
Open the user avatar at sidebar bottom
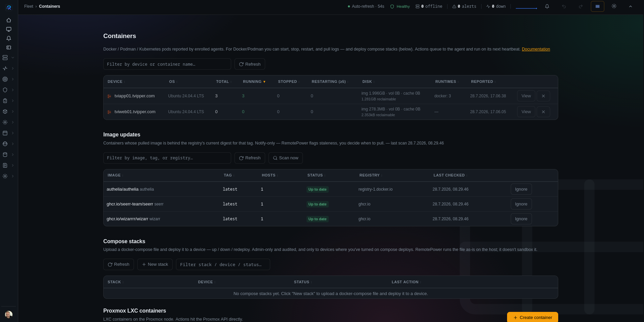9,314
